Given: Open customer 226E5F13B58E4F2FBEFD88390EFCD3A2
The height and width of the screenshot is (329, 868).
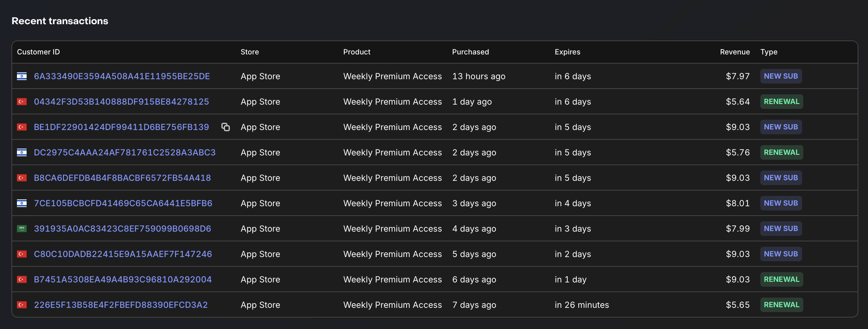Looking at the screenshot, I should (121, 305).
